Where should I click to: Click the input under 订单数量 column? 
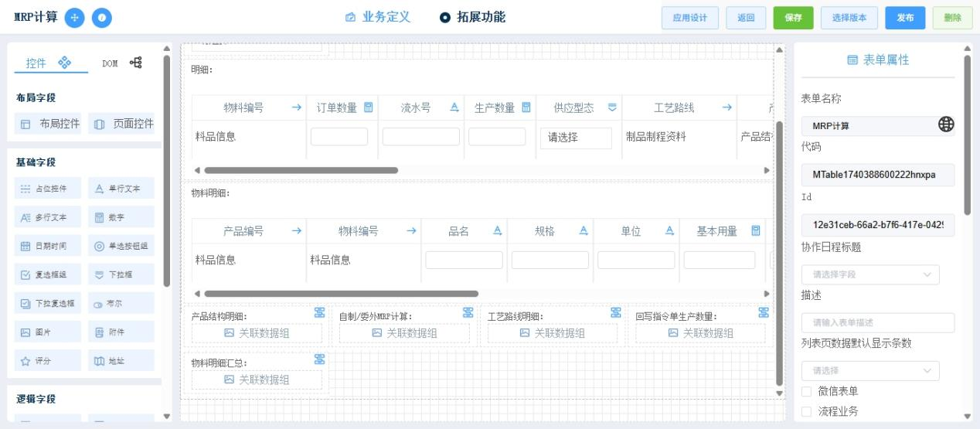click(339, 137)
